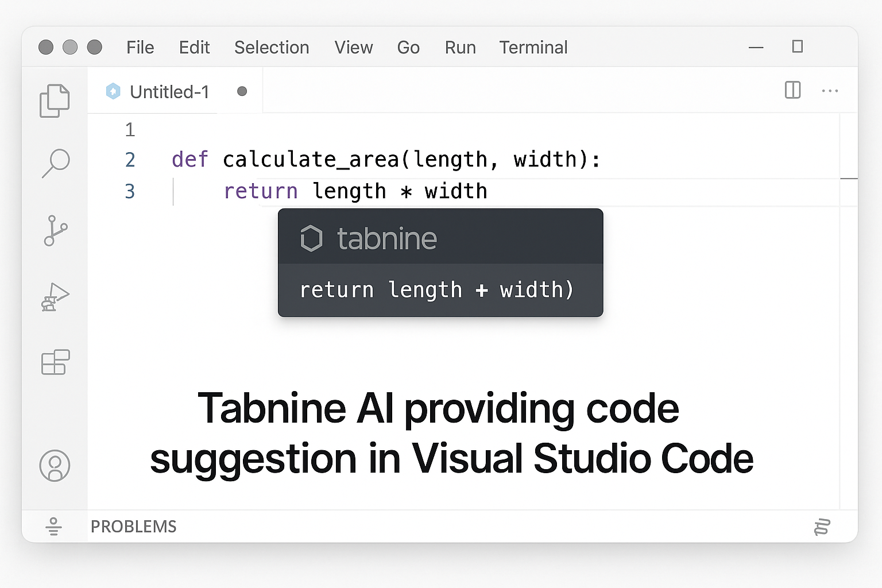Open the File menu

pyautogui.click(x=140, y=47)
